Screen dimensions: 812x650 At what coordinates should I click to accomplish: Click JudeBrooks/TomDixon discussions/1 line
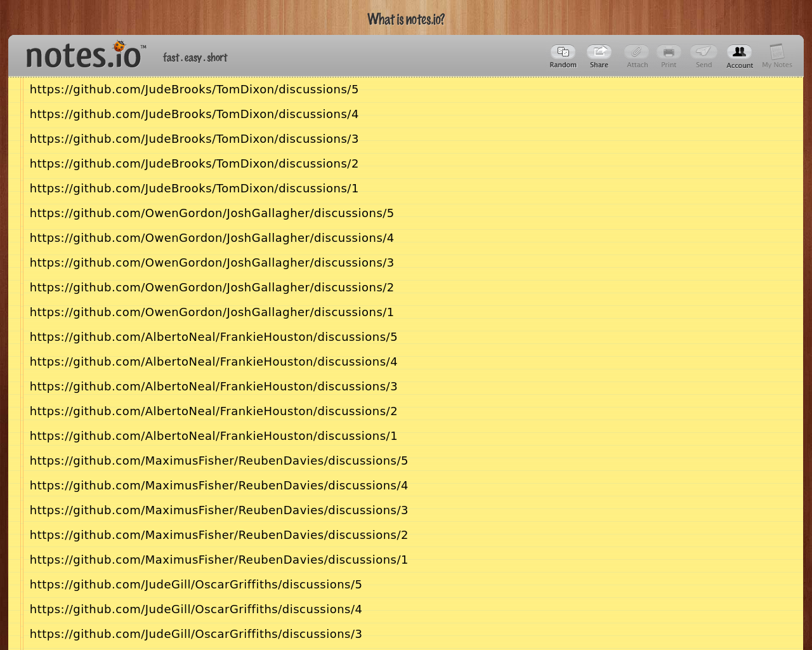click(194, 189)
